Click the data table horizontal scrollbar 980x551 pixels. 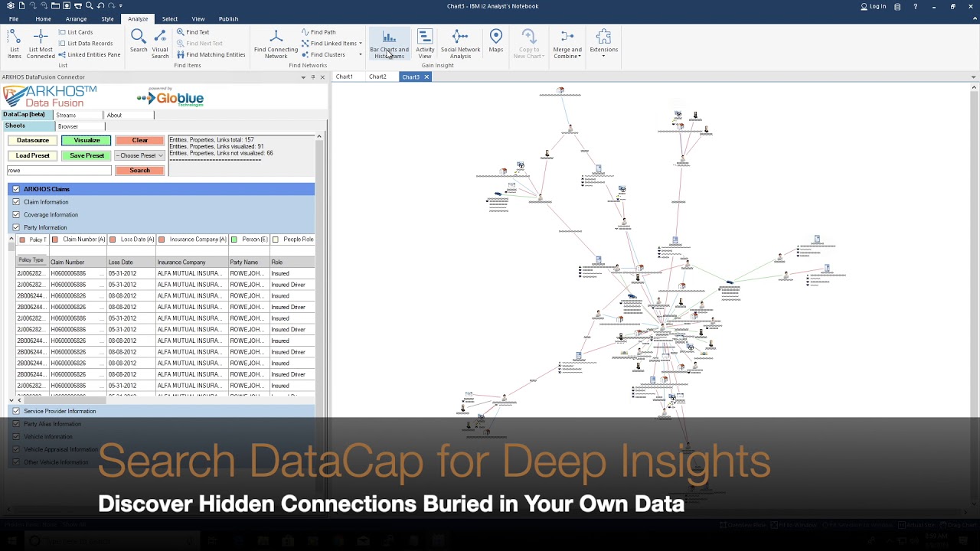coord(65,400)
